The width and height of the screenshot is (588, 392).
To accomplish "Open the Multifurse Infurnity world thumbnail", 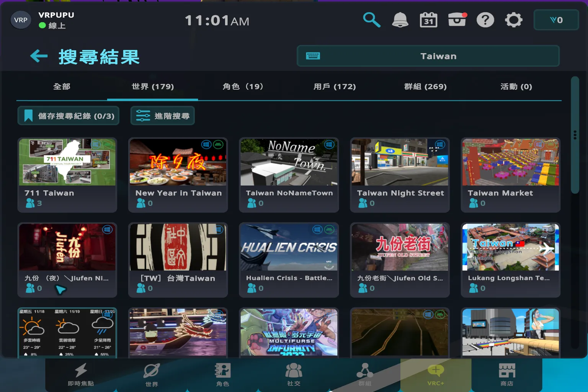I will click(289, 332).
